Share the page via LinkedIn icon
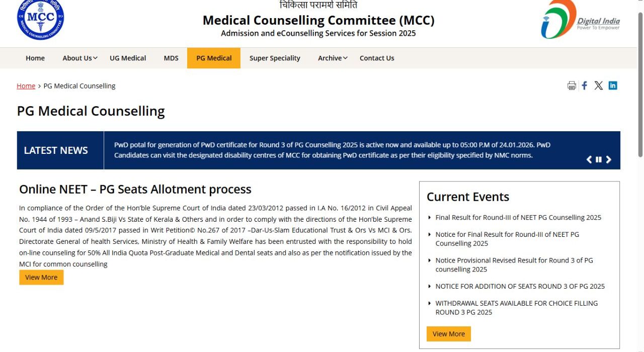 point(613,85)
